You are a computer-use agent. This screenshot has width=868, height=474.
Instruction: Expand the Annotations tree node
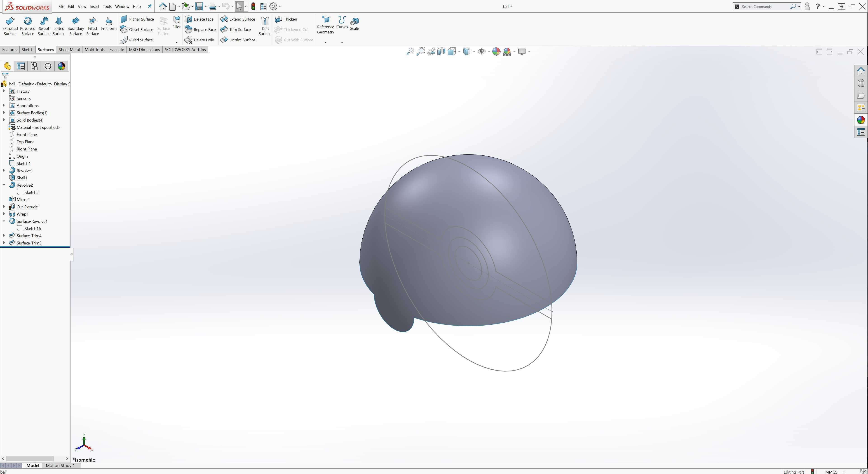point(4,106)
